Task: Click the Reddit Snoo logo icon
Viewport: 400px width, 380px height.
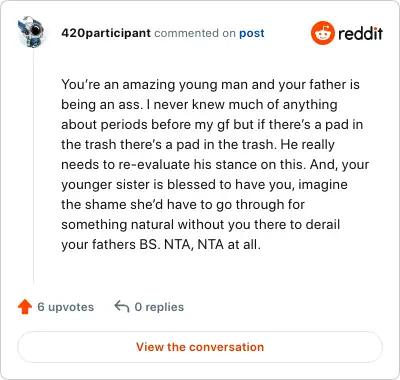Action: click(x=322, y=33)
